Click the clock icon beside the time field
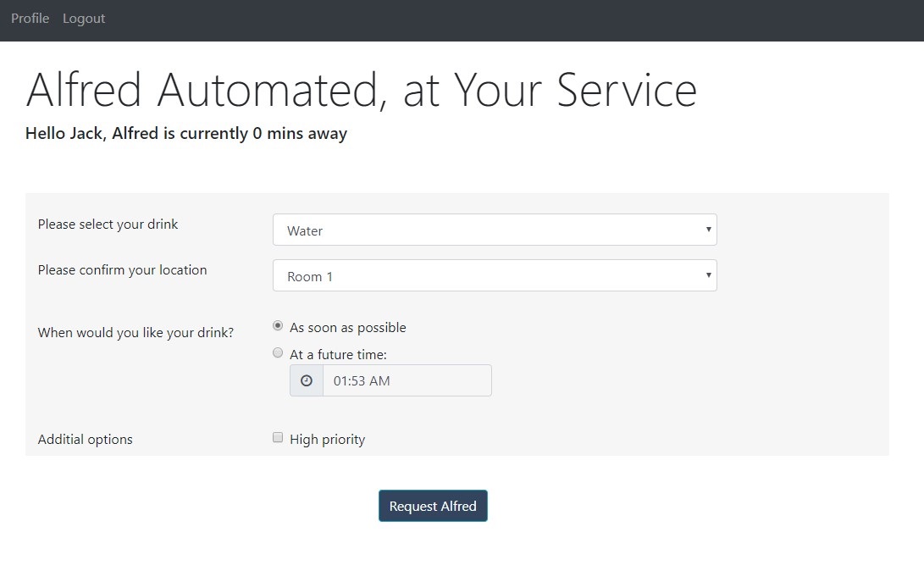The width and height of the screenshot is (924, 571). click(307, 381)
